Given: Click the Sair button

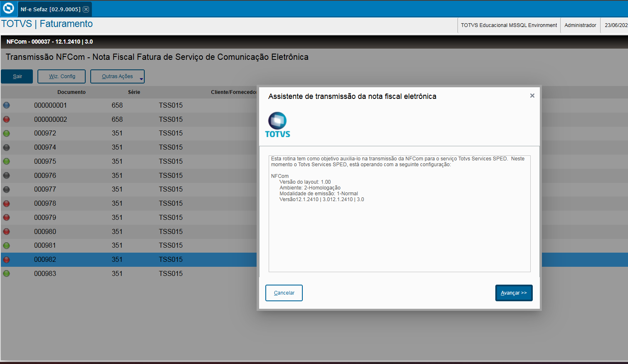Looking at the screenshot, I should click(17, 76).
